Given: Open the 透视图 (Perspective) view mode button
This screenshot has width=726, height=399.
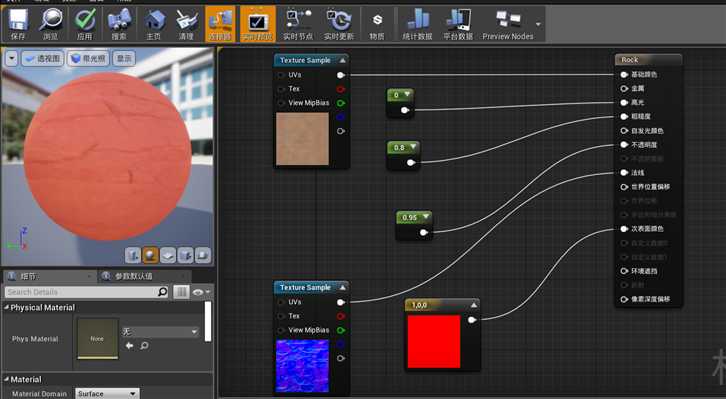Looking at the screenshot, I should click(42, 58).
